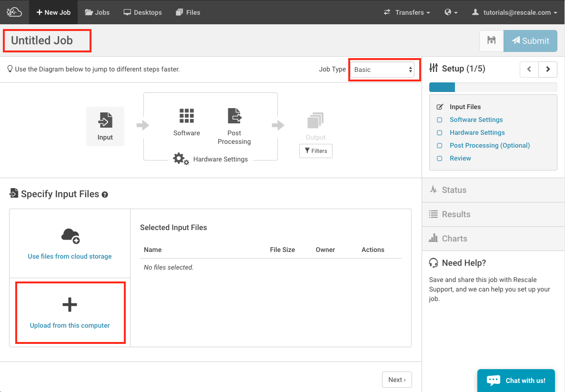Open Hardware Settings gear in the diagram
This screenshot has width=565, height=392.
click(x=181, y=159)
